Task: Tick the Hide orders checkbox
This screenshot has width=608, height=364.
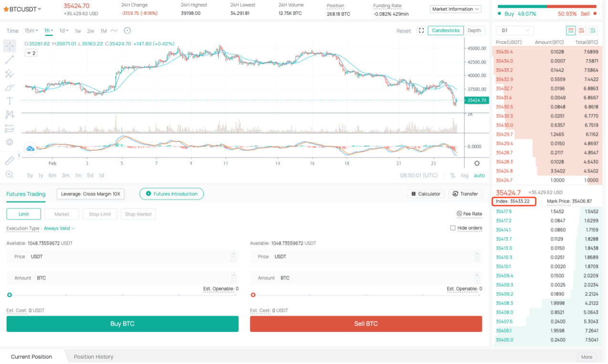Action: (453, 228)
